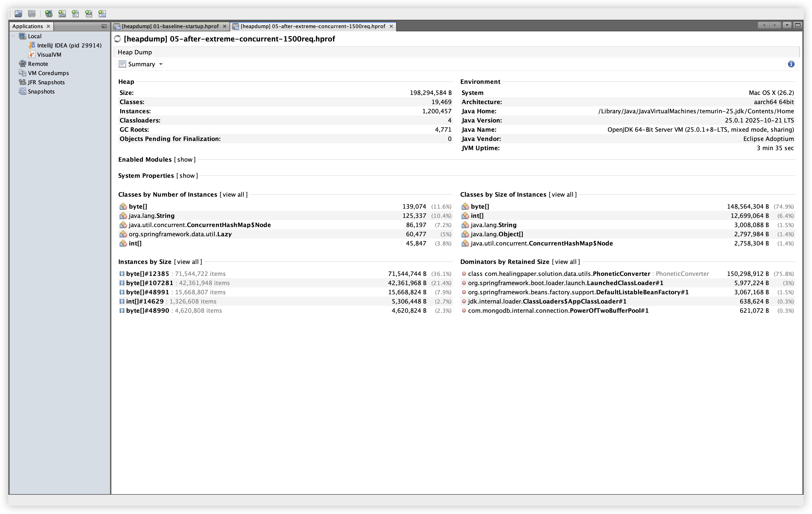Collapse the Local tree node

(x=14, y=36)
